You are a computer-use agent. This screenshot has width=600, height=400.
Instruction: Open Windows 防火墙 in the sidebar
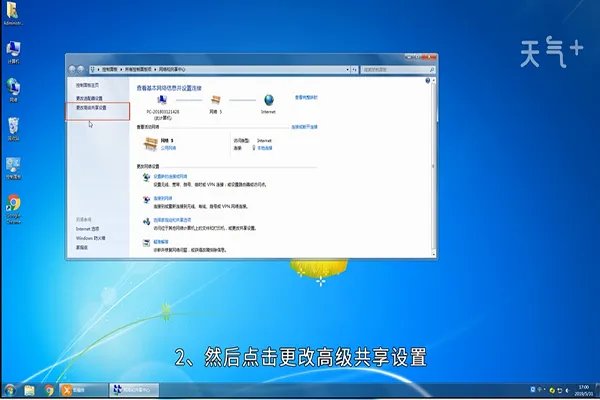click(x=90, y=238)
